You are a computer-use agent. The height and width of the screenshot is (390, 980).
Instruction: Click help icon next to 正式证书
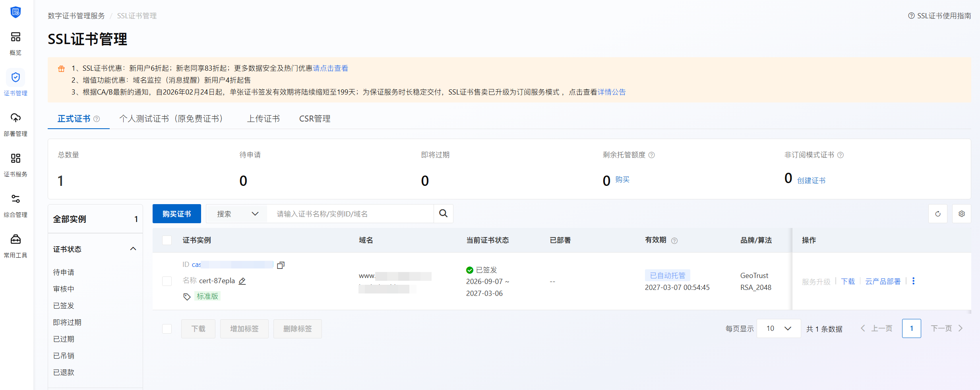97,119
